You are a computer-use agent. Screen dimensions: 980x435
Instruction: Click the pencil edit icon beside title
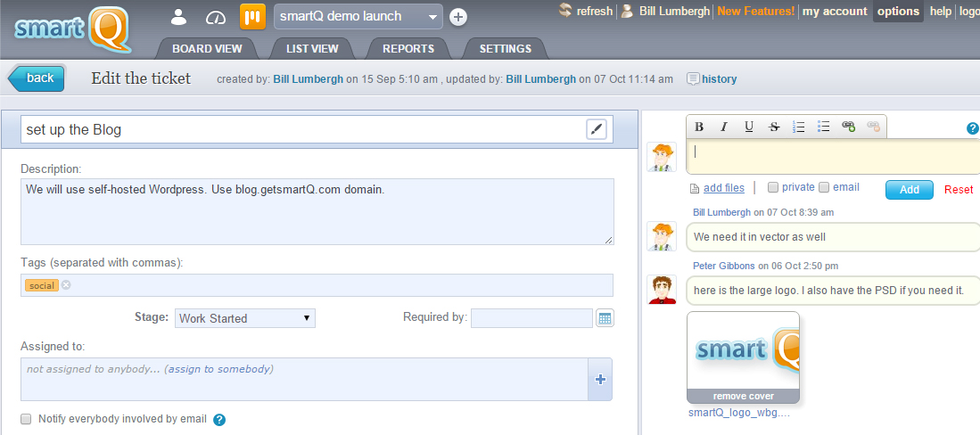pyautogui.click(x=597, y=129)
